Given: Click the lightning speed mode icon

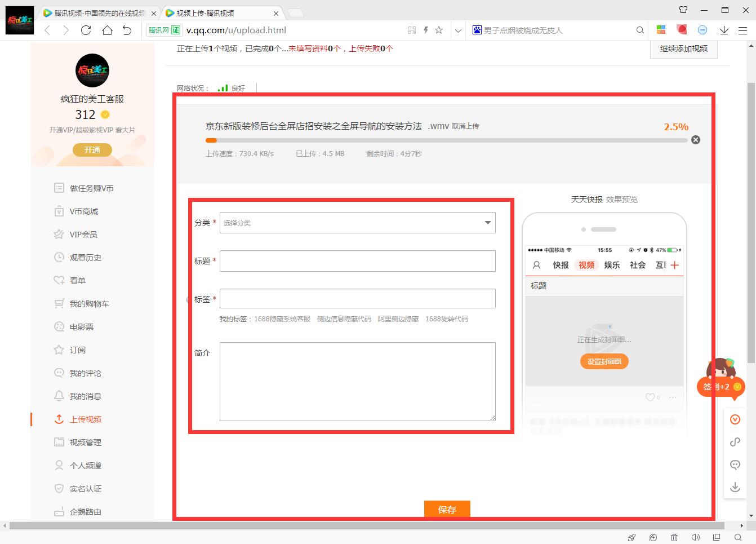Looking at the screenshot, I should [x=426, y=30].
